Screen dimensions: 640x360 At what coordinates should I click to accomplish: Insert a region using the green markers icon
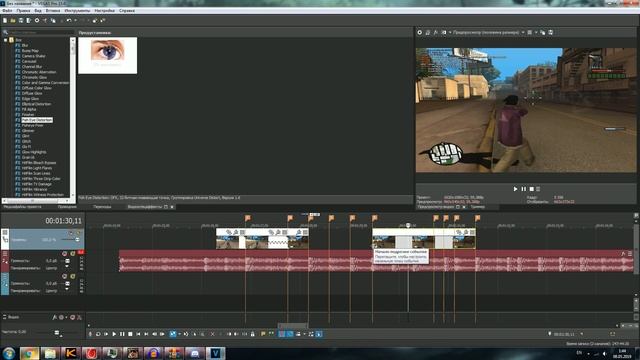point(271,334)
